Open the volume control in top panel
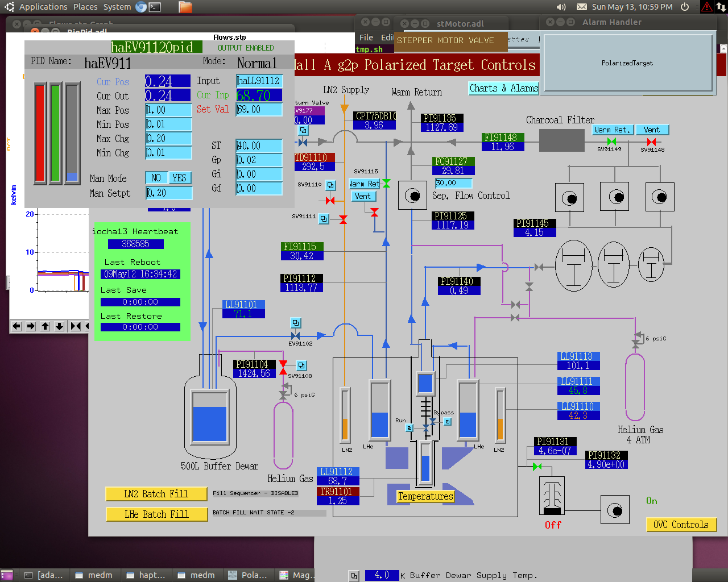728x582 pixels. coord(561,7)
